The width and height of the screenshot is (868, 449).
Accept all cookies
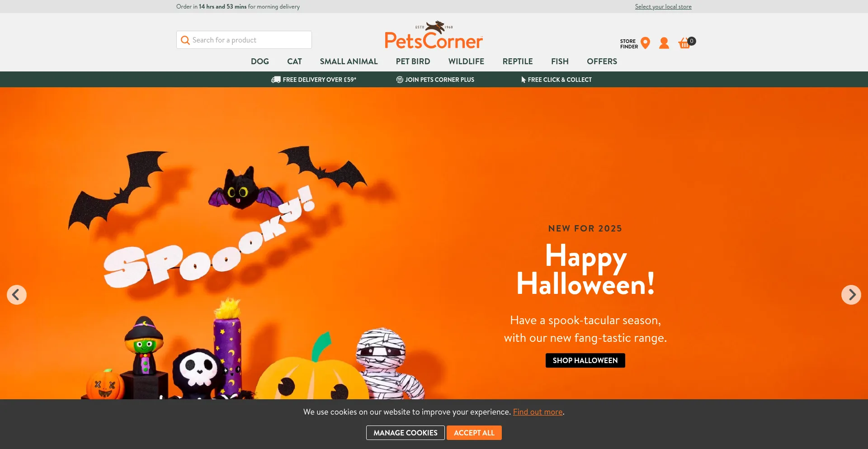(x=474, y=433)
